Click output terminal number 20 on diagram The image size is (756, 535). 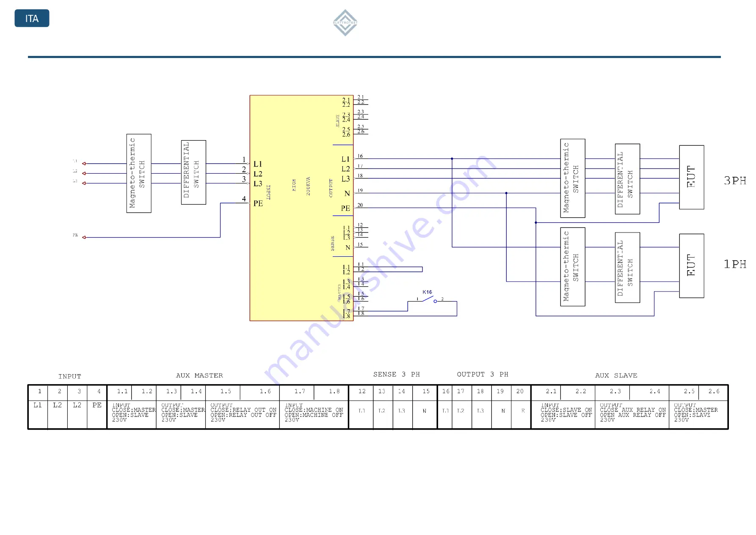click(360, 205)
